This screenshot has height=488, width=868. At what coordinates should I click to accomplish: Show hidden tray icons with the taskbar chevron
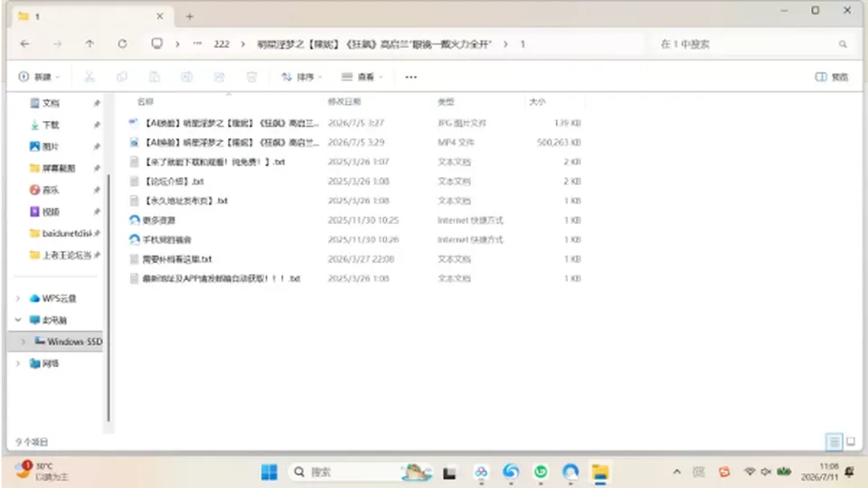click(x=676, y=472)
